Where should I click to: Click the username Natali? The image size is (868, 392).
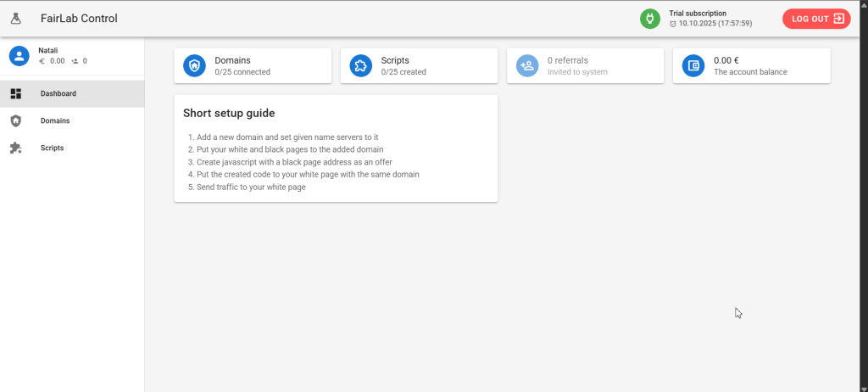coord(48,50)
